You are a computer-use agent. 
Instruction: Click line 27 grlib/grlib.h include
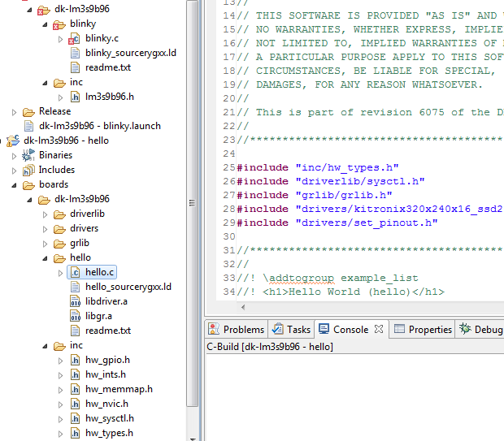(x=315, y=195)
